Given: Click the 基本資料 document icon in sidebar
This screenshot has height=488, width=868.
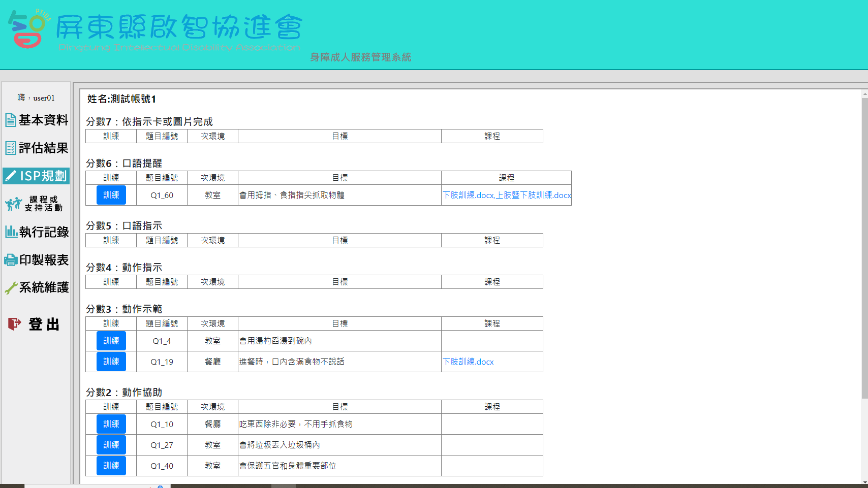Looking at the screenshot, I should [x=11, y=120].
